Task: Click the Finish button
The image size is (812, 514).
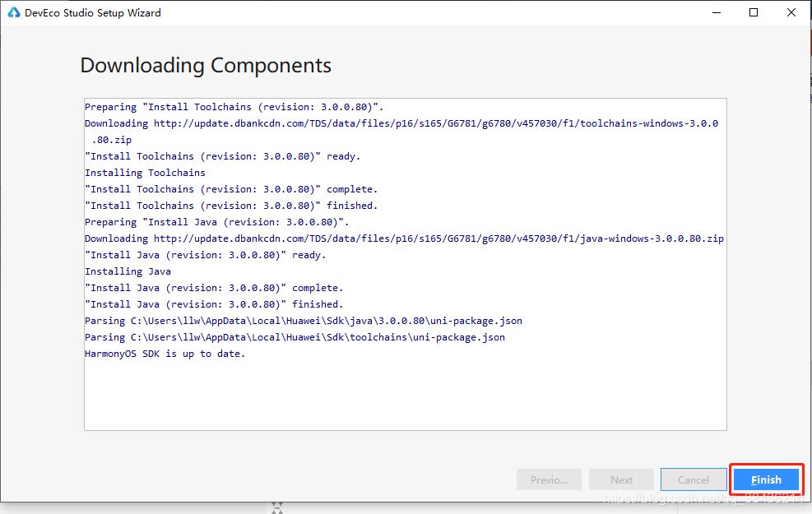Action: click(766, 479)
